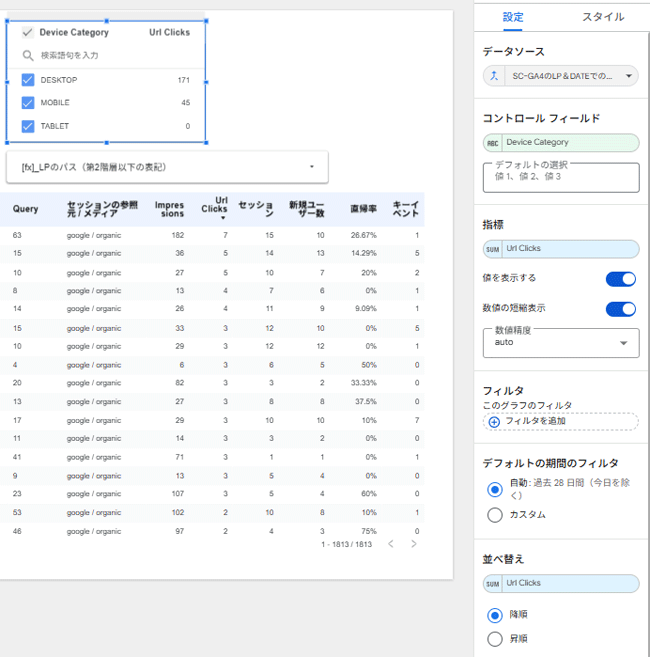Click the フィルタを追加 button
The image size is (650, 657).
click(x=561, y=422)
